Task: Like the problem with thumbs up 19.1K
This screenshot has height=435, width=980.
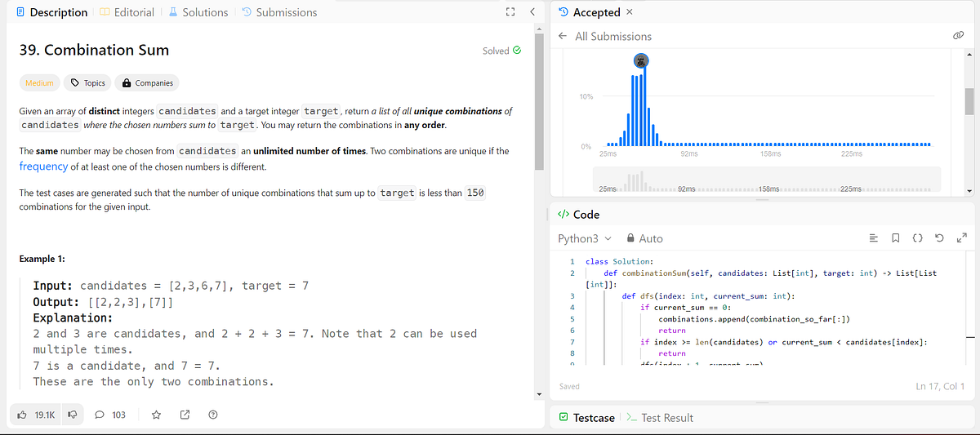Action: 37,415
